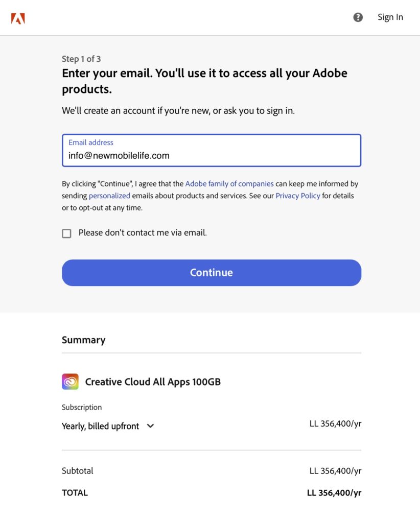This screenshot has width=420, height=523.
Task: Click the chevron beside Yearly, billed upfront
Action: [150, 426]
